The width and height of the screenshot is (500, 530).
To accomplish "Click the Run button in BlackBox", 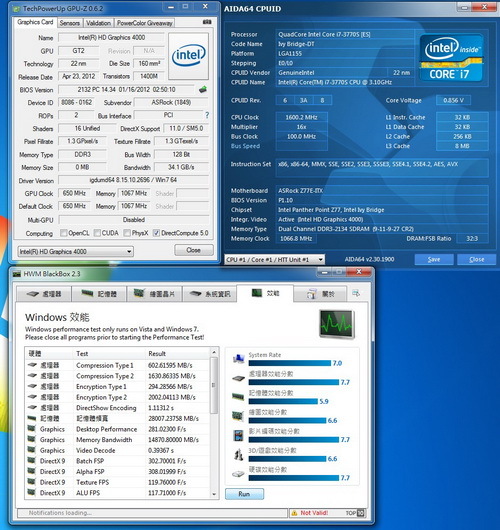I will click(x=244, y=494).
